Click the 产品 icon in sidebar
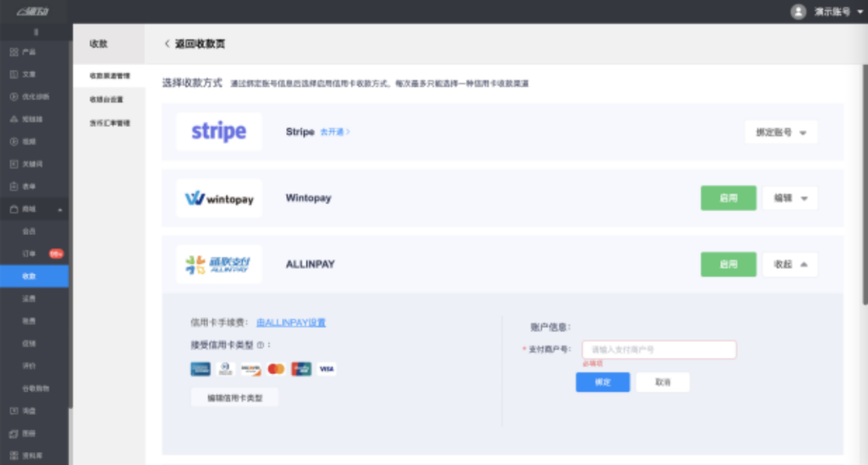 tap(14, 52)
